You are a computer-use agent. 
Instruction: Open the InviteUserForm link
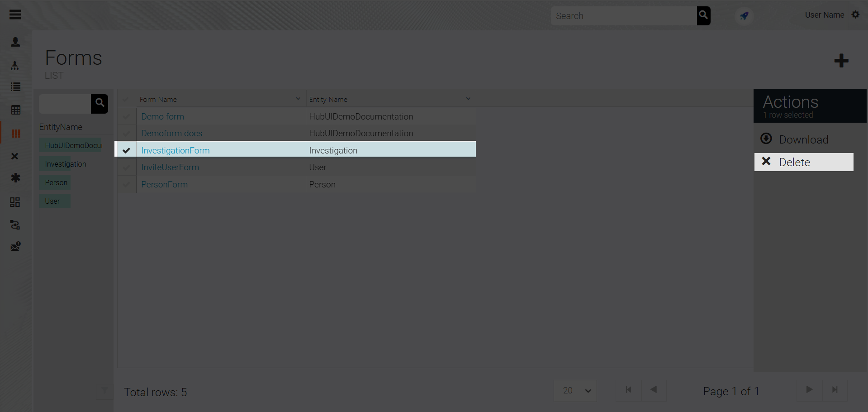coord(170,167)
